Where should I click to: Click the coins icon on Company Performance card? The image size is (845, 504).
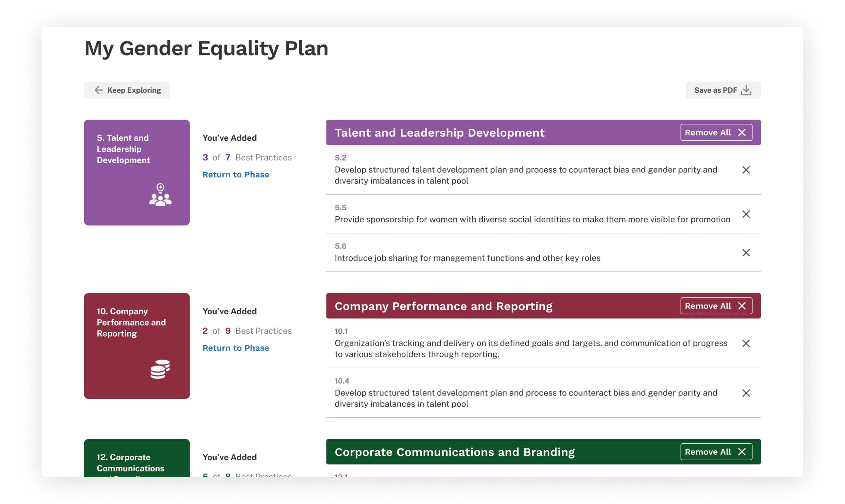pyautogui.click(x=160, y=369)
